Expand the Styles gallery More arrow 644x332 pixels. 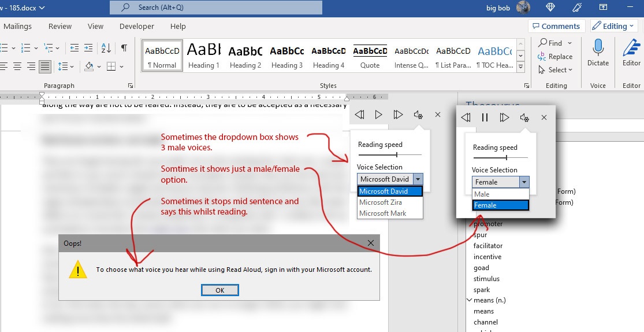coord(520,67)
